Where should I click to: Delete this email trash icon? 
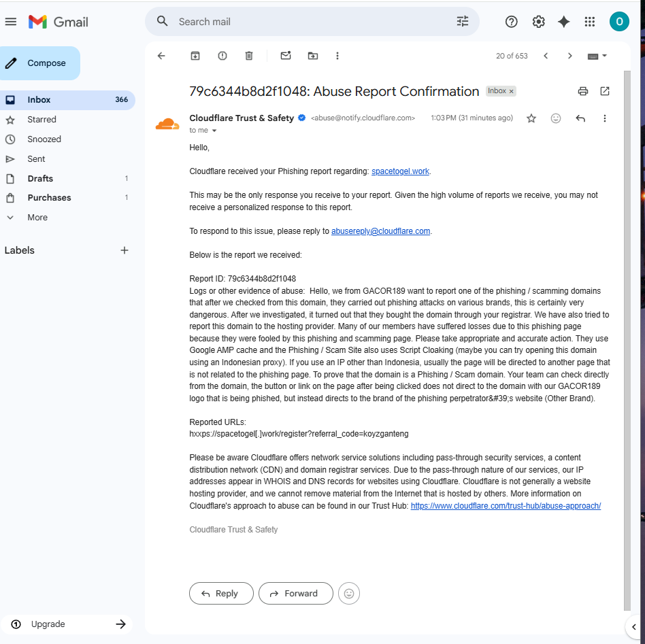(249, 56)
